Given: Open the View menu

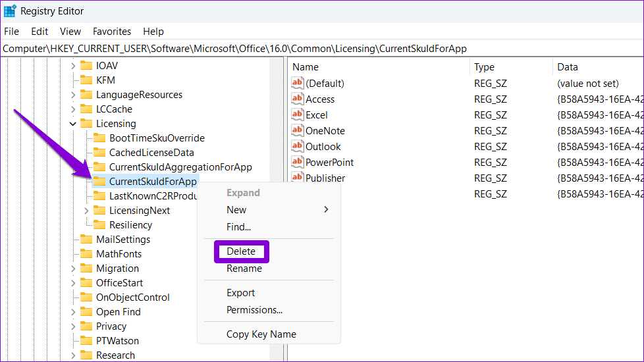Looking at the screenshot, I should pos(70,32).
